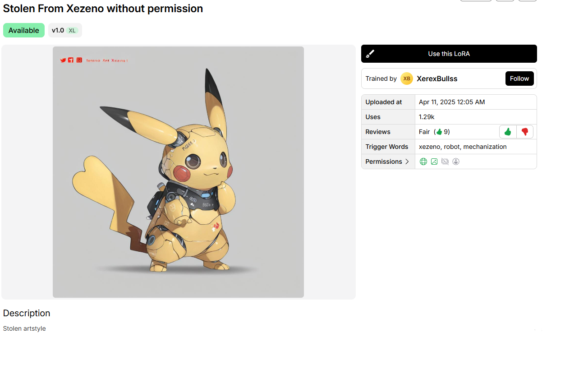
Task: Follow the creator XerexBullss
Action: (x=519, y=78)
